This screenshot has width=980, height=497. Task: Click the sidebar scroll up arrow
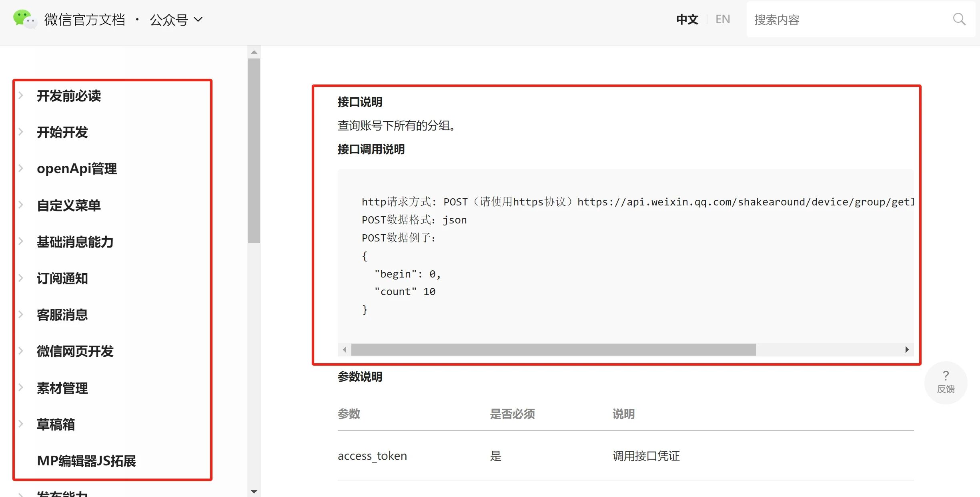tap(254, 52)
